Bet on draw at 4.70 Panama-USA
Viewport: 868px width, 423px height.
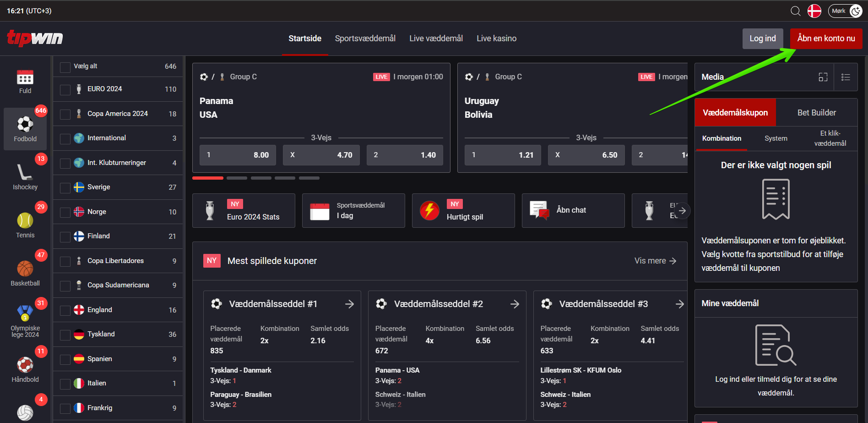(x=321, y=155)
